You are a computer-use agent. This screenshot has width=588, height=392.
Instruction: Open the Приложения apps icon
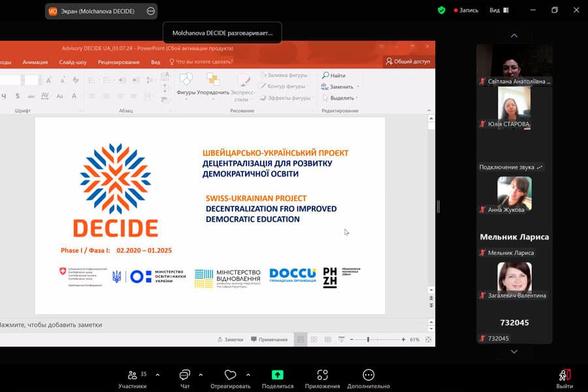pyautogui.click(x=322, y=375)
